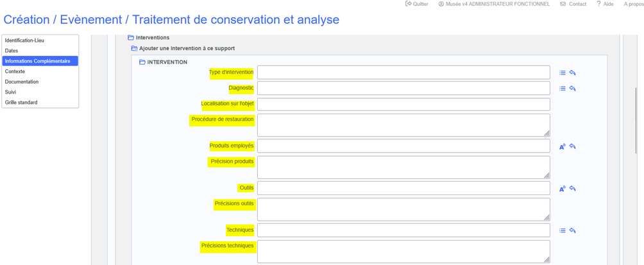Open thesaurus icon for Produits employés
This screenshot has height=265, width=644.
point(563,147)
